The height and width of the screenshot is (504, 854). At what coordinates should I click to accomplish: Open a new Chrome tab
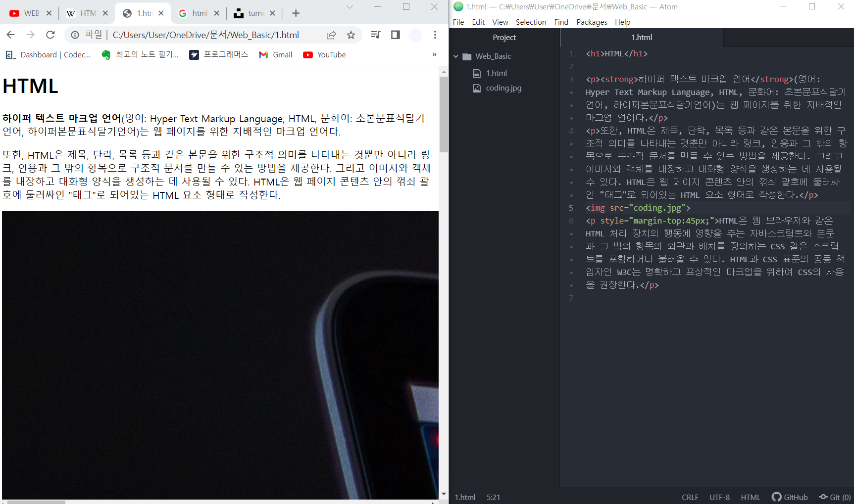[296, 13]
